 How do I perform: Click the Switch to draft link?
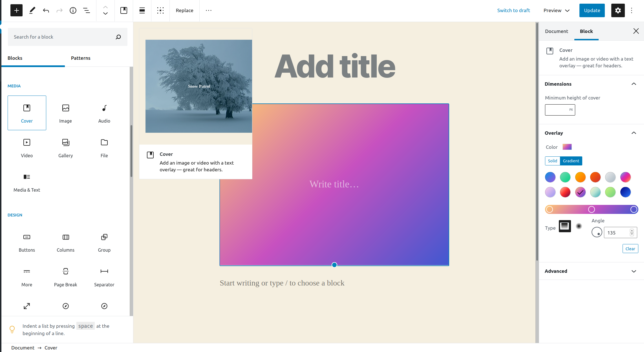click(x=513, y=10)
